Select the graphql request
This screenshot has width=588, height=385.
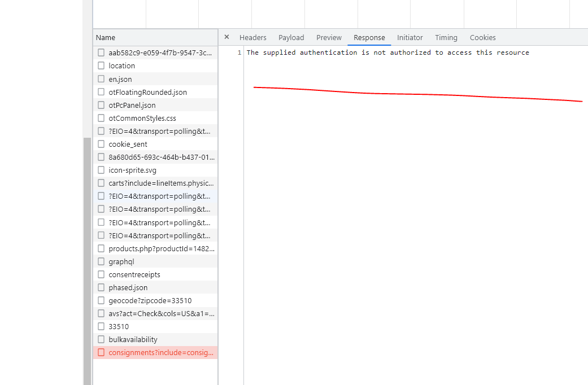(155, 262)
